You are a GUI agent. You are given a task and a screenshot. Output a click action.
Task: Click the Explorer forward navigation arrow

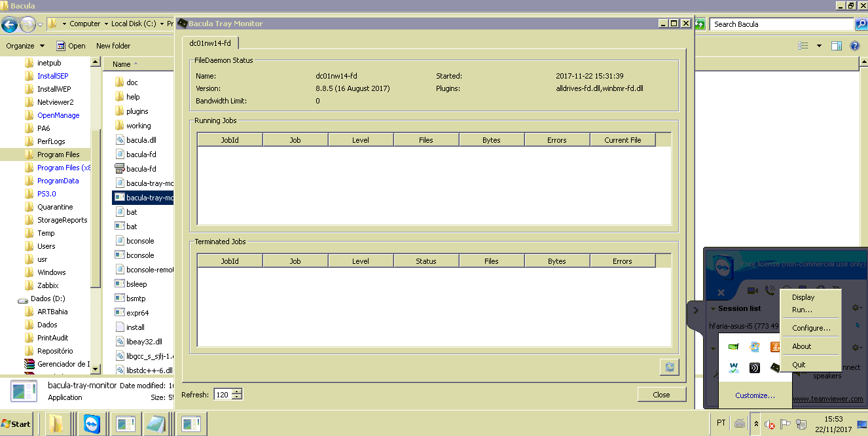[x=27, y=25]
